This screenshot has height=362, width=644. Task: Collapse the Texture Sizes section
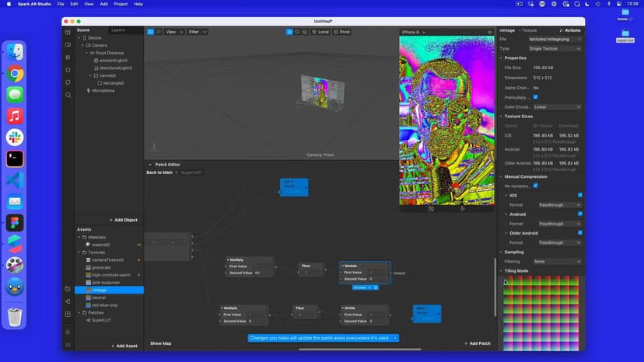pyautogui.click(x=501, y=117)
